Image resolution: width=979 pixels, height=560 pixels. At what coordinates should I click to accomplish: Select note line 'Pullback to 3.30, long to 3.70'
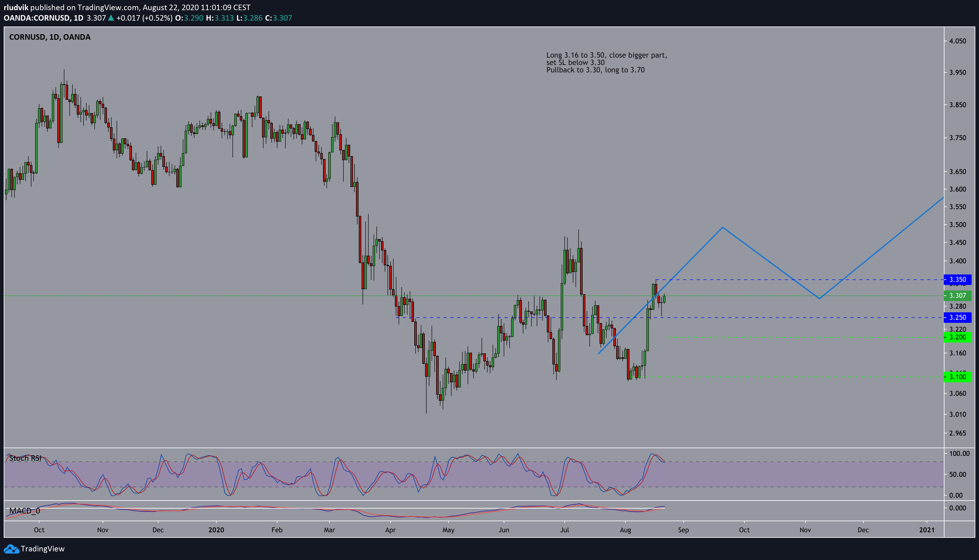point(595,70)
